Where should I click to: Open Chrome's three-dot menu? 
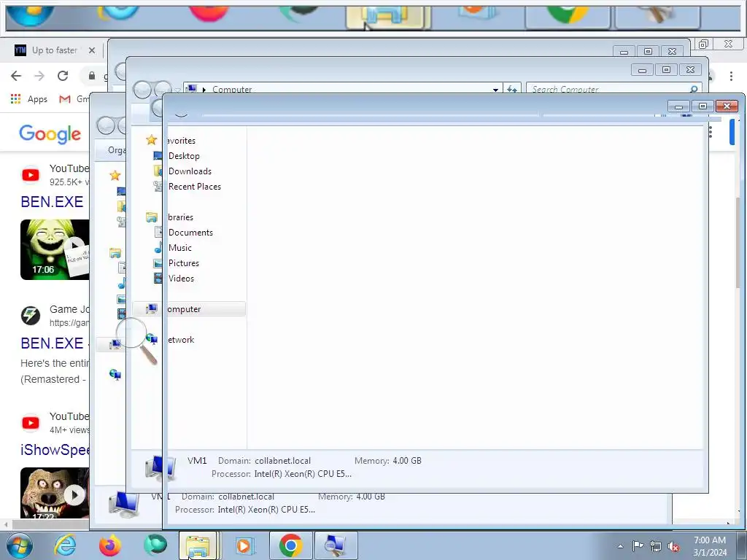(x=731, y=76)
